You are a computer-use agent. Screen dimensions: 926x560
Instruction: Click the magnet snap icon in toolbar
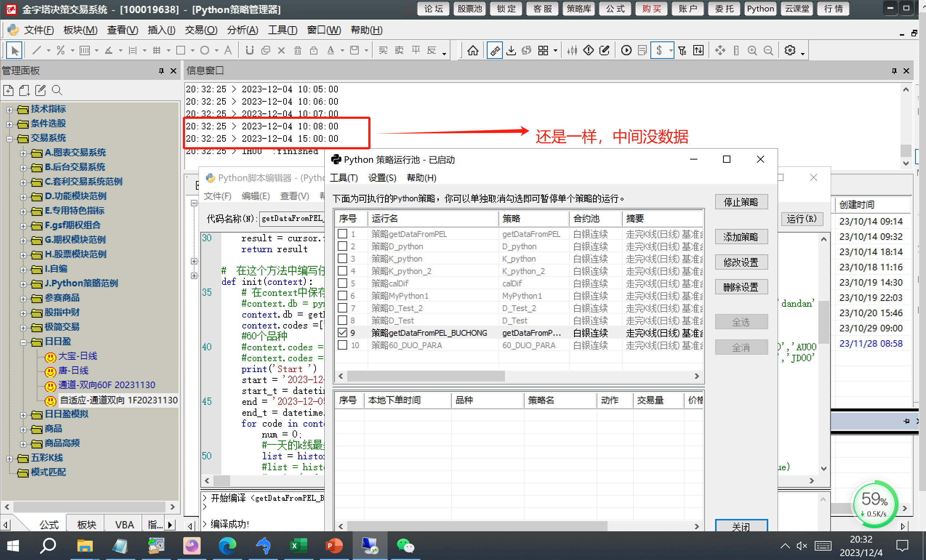click(x=249, y=50)
